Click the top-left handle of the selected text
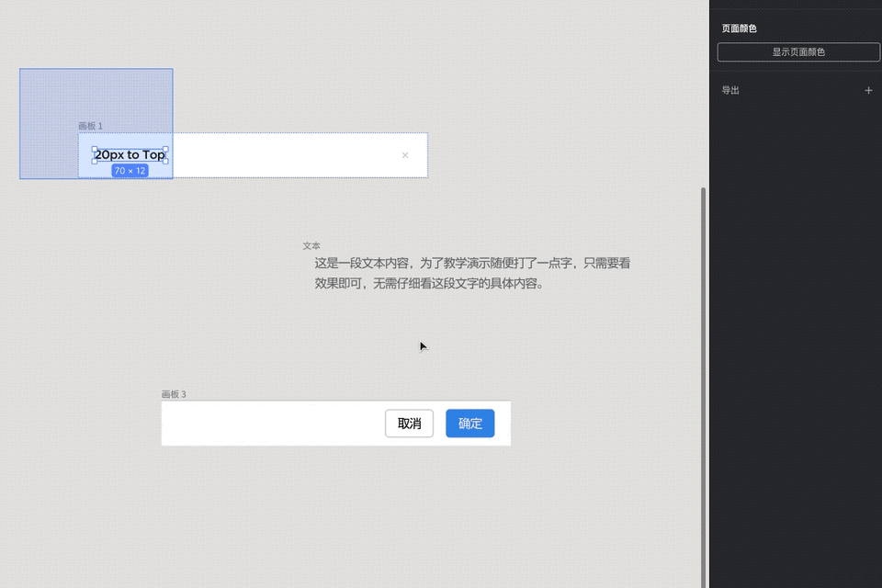882x588 pixels. pos(95,149)
